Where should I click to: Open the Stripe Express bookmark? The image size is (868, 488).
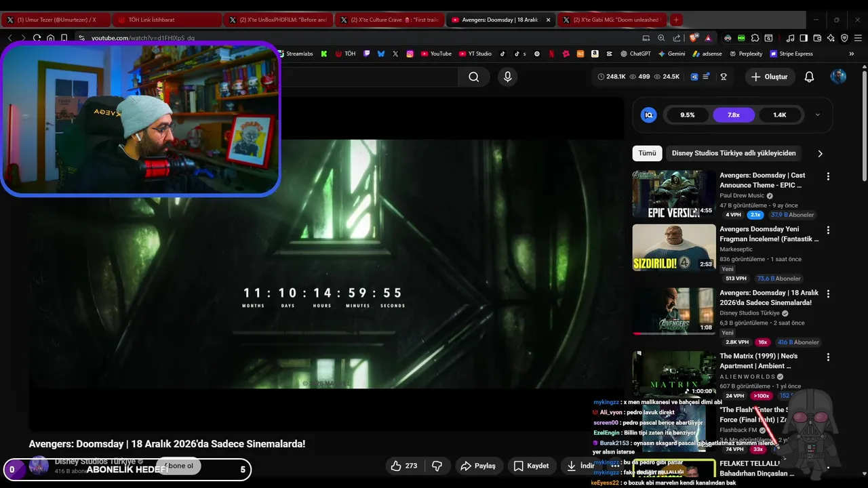(x=791, y=54)
